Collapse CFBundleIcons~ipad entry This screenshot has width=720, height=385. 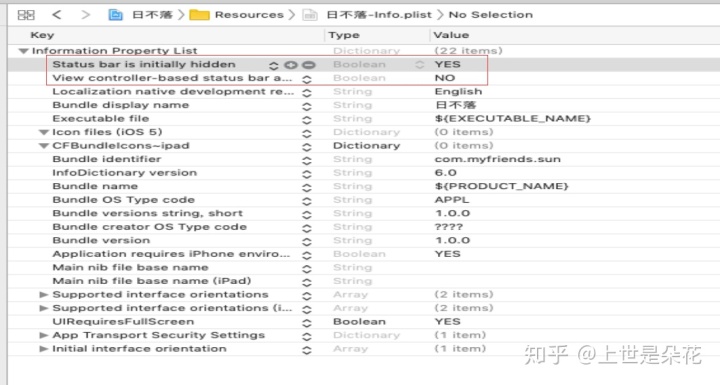[44, 146]
